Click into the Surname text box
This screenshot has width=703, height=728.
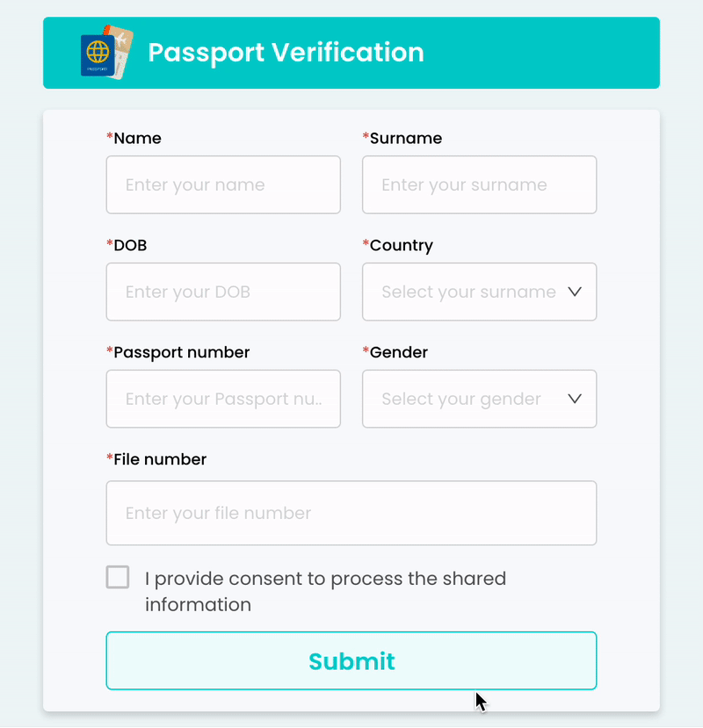479,185
